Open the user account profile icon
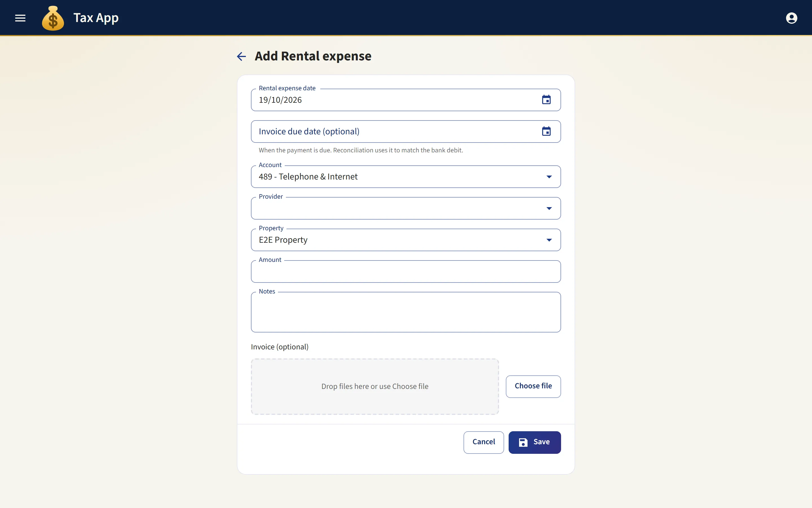The image size is (812, 508). point(791,18)
